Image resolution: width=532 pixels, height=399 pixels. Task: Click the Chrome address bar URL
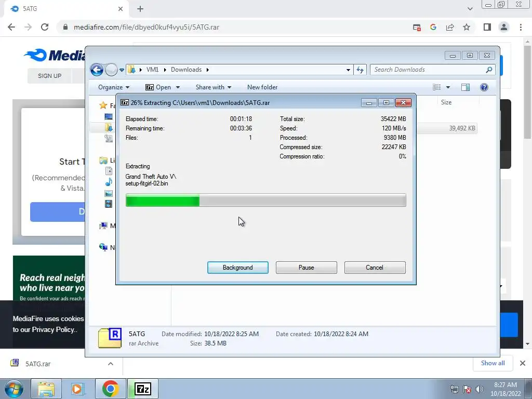click(x=146, y=27)
